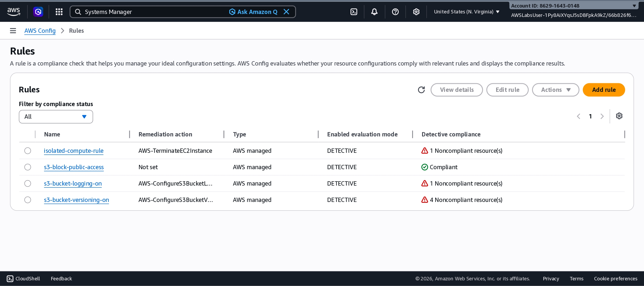Click the 'Not set' remediation cell
The image size is (644, 286).
tap(148, 167)
